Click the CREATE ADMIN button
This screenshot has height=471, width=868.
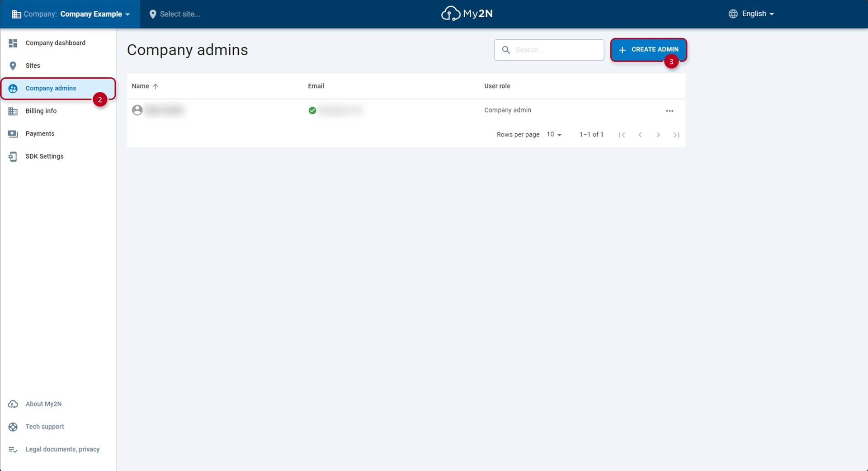(x=649, y=50)
